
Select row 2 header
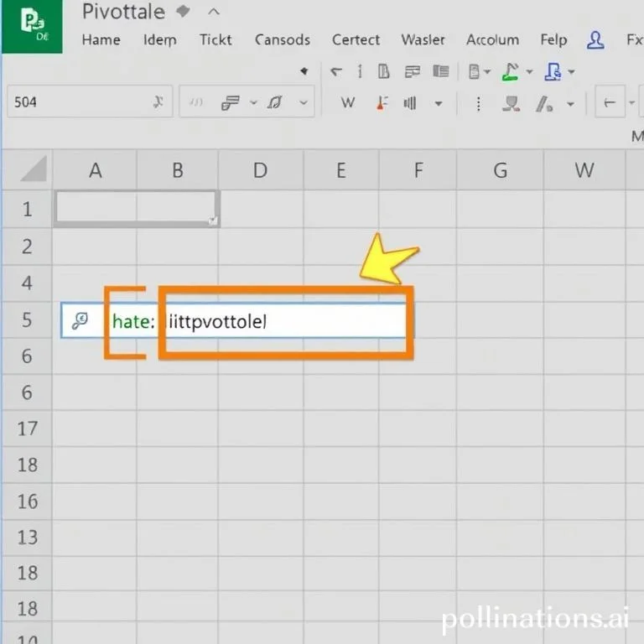27,247
